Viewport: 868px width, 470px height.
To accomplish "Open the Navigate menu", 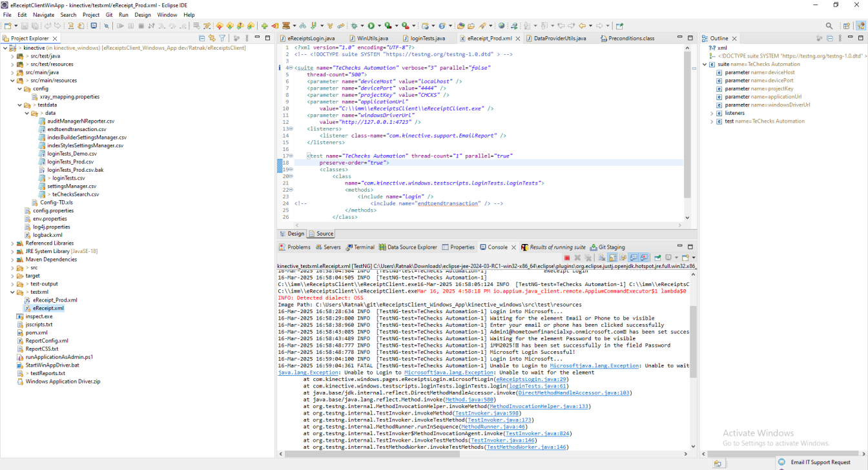I will (x=43, y=15).
